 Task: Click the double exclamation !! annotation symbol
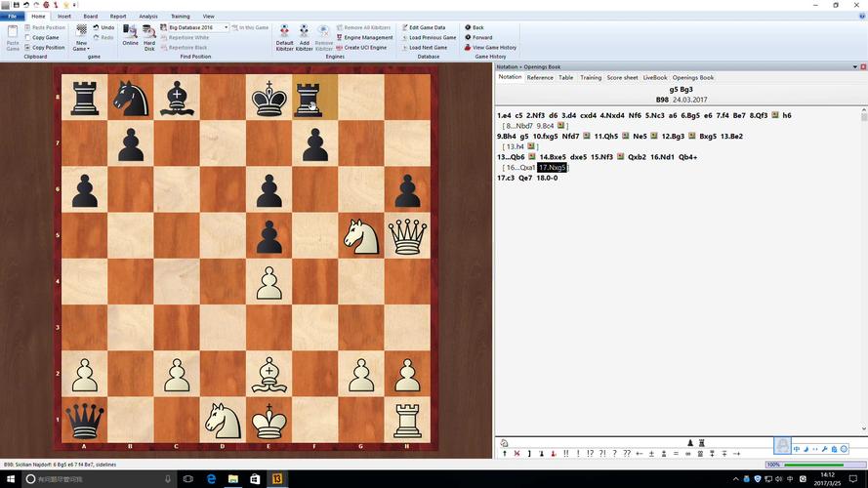pyautogui.click(x=565, y=453)
